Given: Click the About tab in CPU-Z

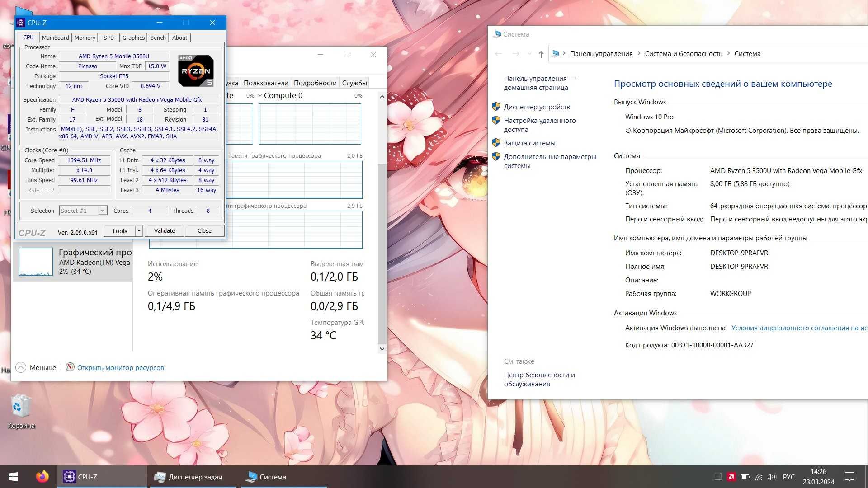Looking at the screenshot, I should click(x=180, y=38).
